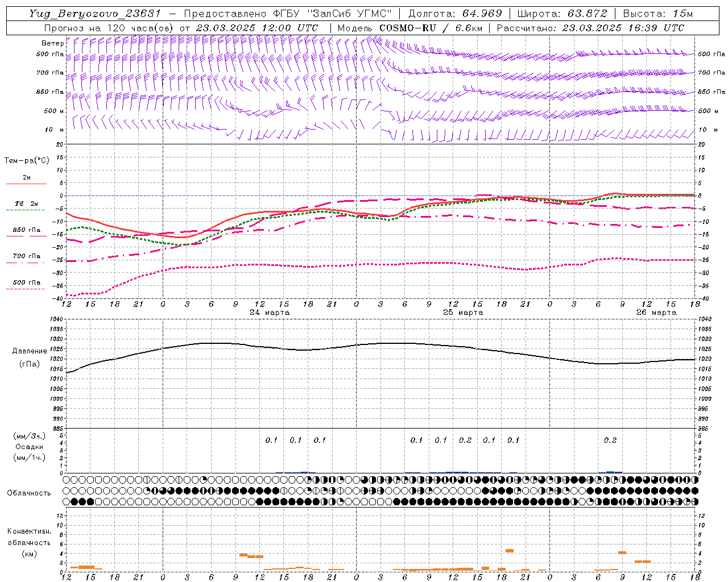The height and width of the screenshot is (582, 728).
Task: Click the Долгота: 64.969 value
Action: coord(455,14)
